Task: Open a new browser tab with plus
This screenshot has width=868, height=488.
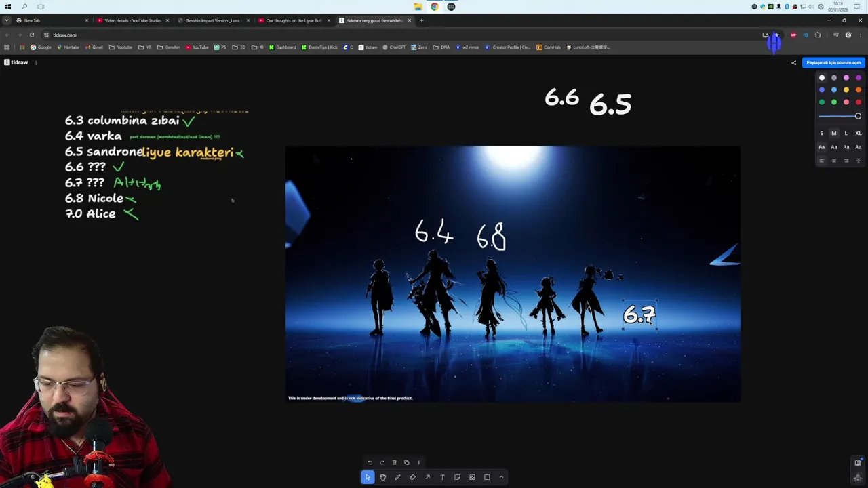Action: click(x=421, y=20)
